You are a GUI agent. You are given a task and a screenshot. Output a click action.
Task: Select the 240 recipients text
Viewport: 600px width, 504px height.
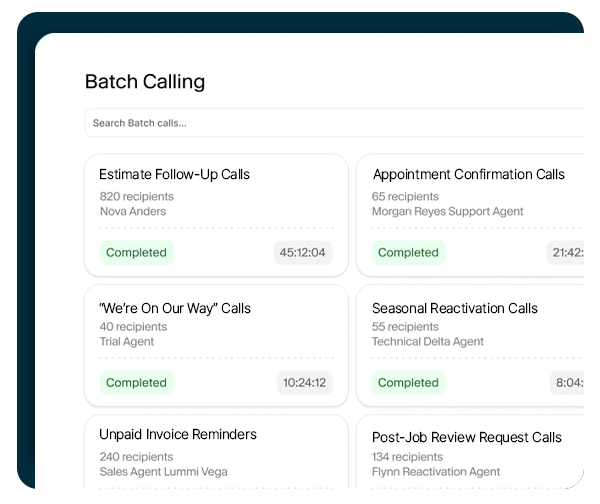136,457
